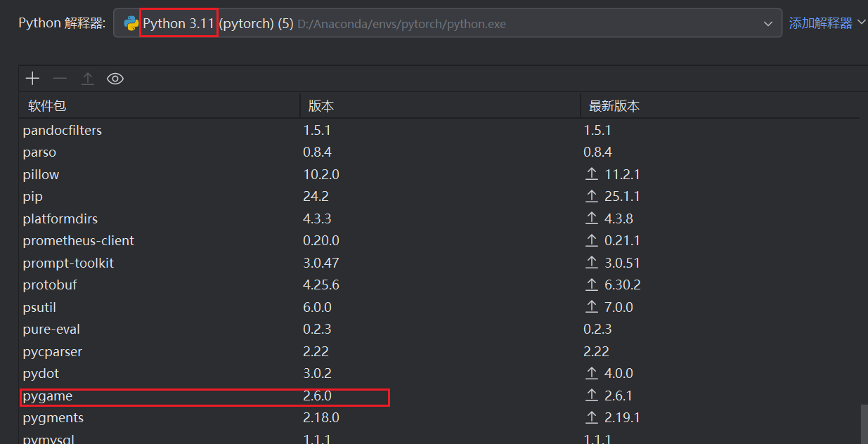The width and height of the screenshot is (868, 444).
Task: Click the package list vertical scrollbar
Action: tap(864, 424)
